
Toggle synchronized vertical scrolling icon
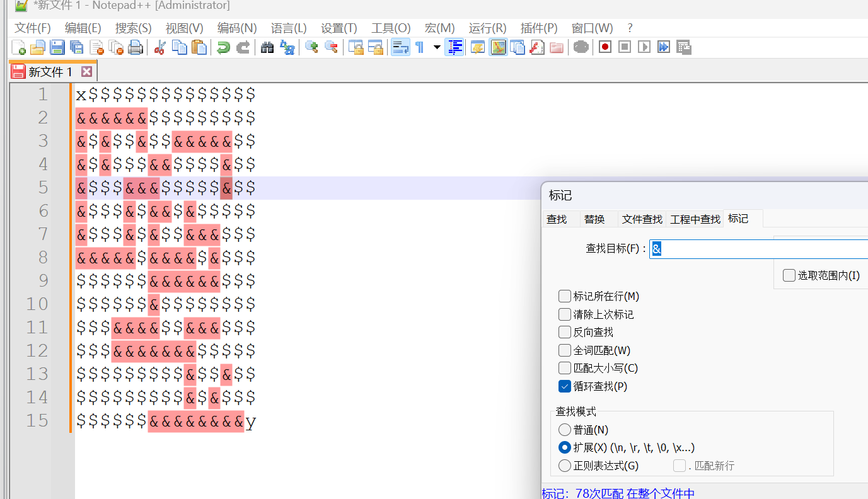pyautogui.click(x=356, y=47)
